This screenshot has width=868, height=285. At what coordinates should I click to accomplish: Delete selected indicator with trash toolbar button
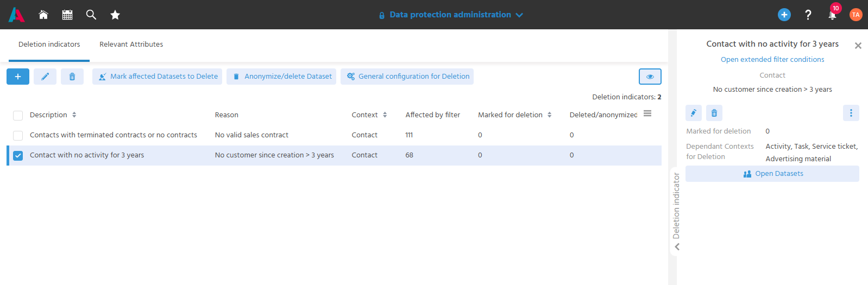[x=72, y=77]
